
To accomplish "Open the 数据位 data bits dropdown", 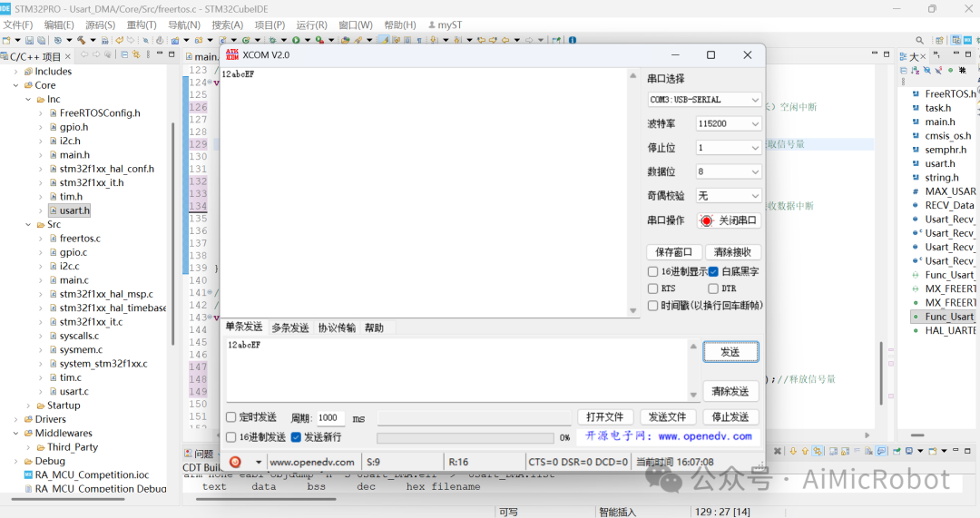I will click(x=728, y=171).
